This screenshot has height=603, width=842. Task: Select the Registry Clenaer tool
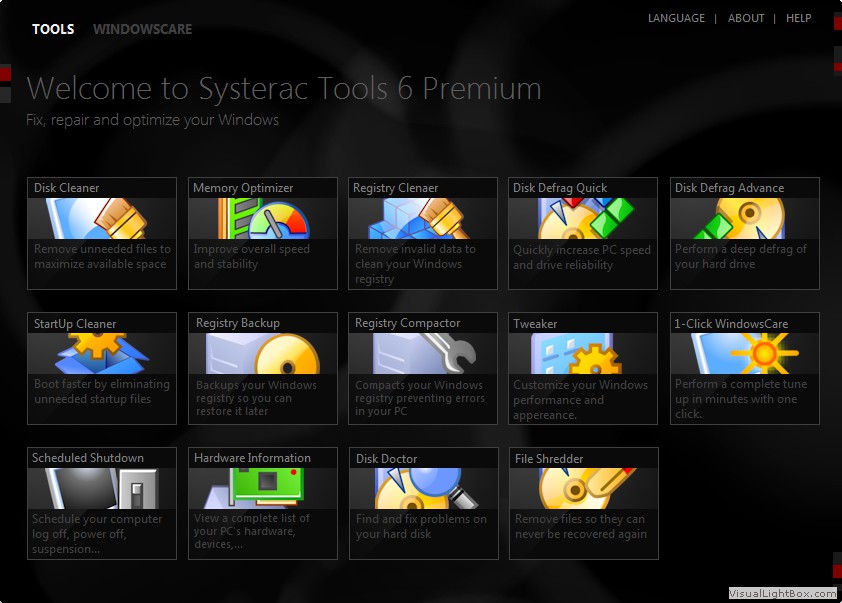point(422,232)
